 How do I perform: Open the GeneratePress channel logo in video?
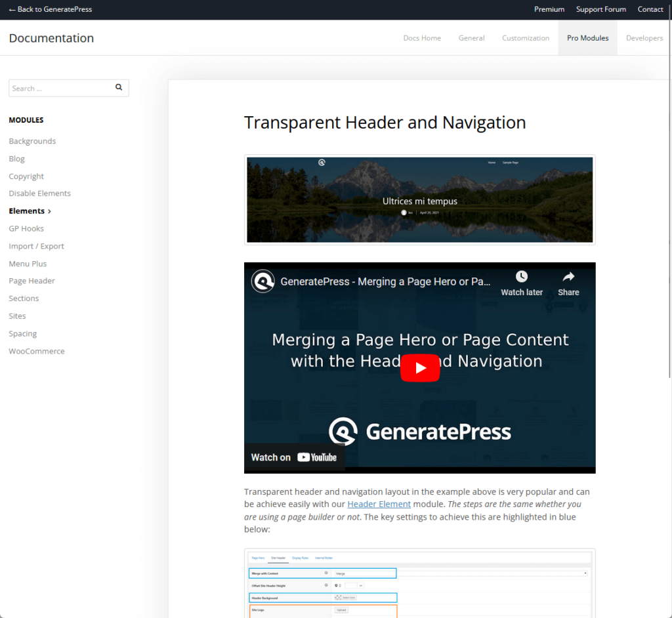coord(262,281)
